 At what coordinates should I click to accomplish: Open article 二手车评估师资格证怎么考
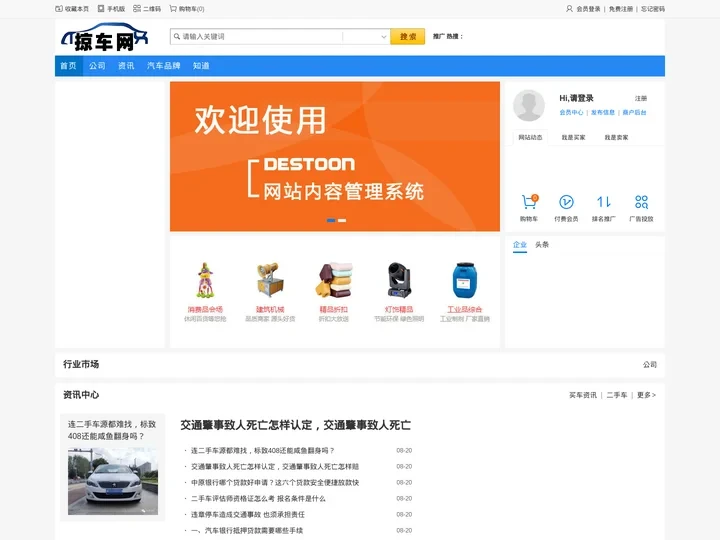pyautogui.click(x=258, y=499)
